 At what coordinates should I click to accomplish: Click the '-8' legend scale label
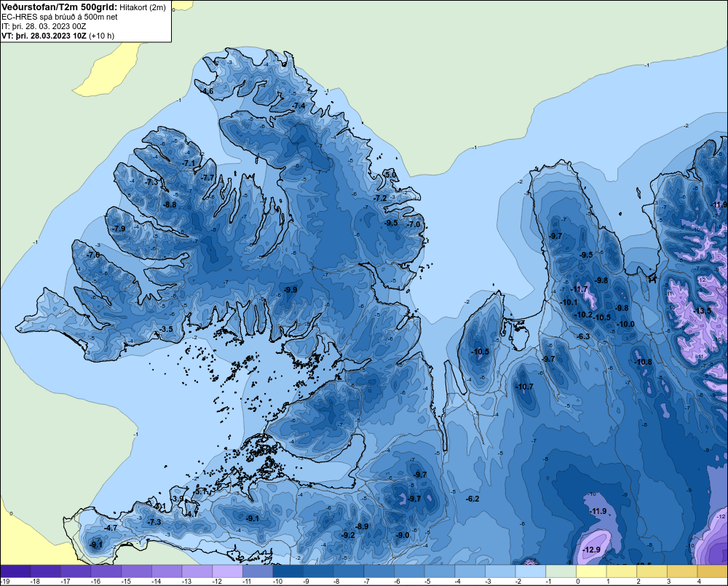click(x=338, y=582)
